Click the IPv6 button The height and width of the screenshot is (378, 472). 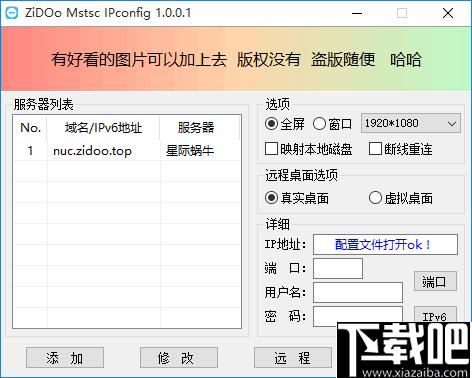[x=435, y=315]
